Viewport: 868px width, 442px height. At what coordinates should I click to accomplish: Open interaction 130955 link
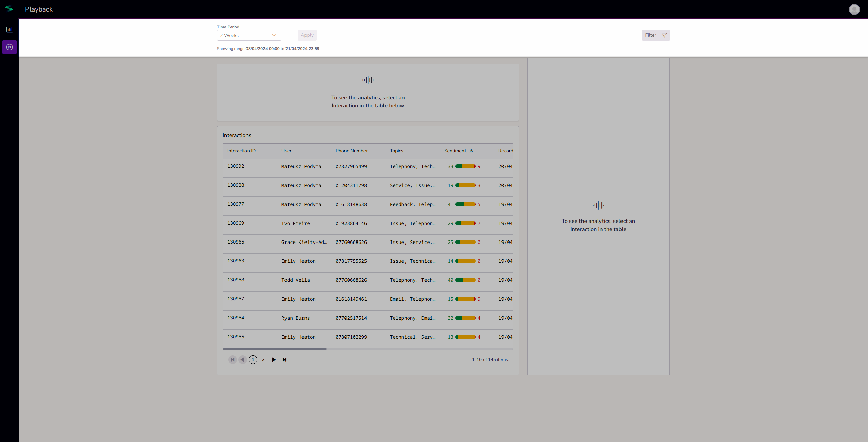click(236, 337)
